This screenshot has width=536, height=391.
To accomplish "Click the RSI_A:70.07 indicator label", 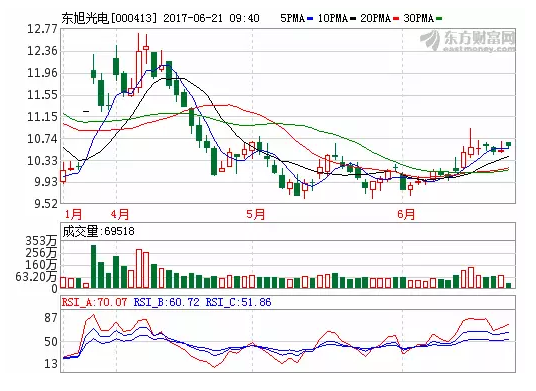I will [94, 302].
